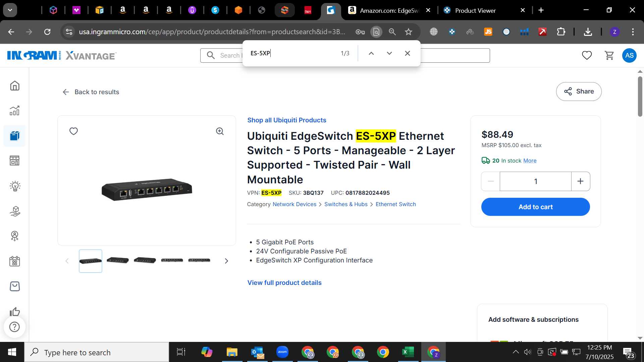
Task: Increase quantity with plus button
Action: pyautogui.click(x=580, y=181)
